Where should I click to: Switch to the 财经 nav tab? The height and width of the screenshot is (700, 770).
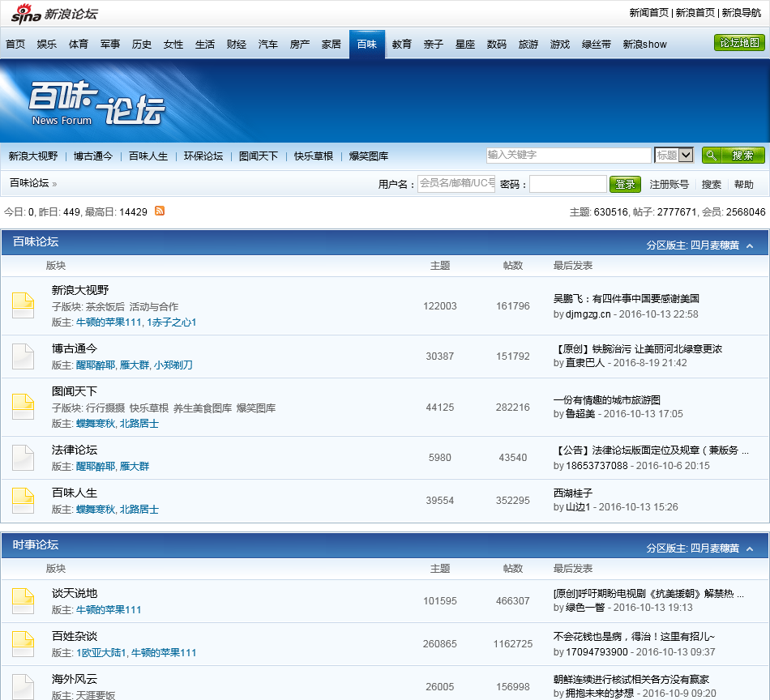[236, 45]
